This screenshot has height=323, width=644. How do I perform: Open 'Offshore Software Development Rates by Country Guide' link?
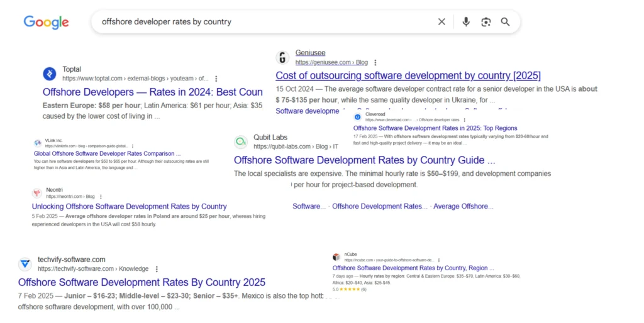tap(364, 160)
